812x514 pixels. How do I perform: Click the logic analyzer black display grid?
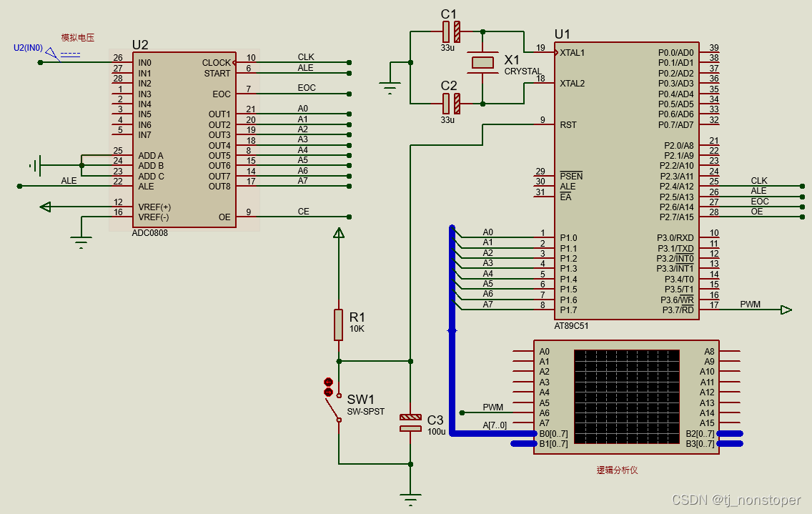click(627, 396)
